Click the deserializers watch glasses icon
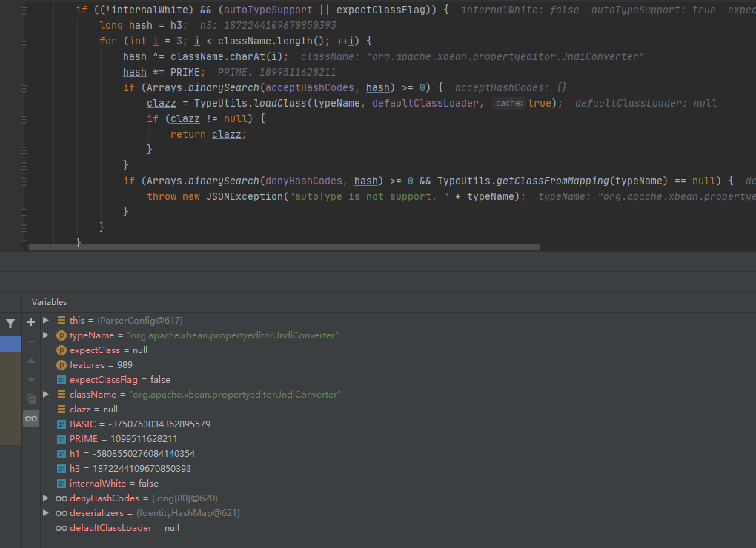Screen dimensions: 756x548 tap(62, 513)
